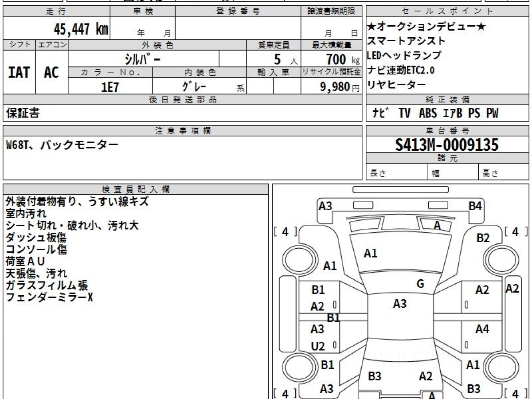Screen dimensions: 532x399
Task: Select the ナビ連動ETC2.0 sales point
Action: 401,70
